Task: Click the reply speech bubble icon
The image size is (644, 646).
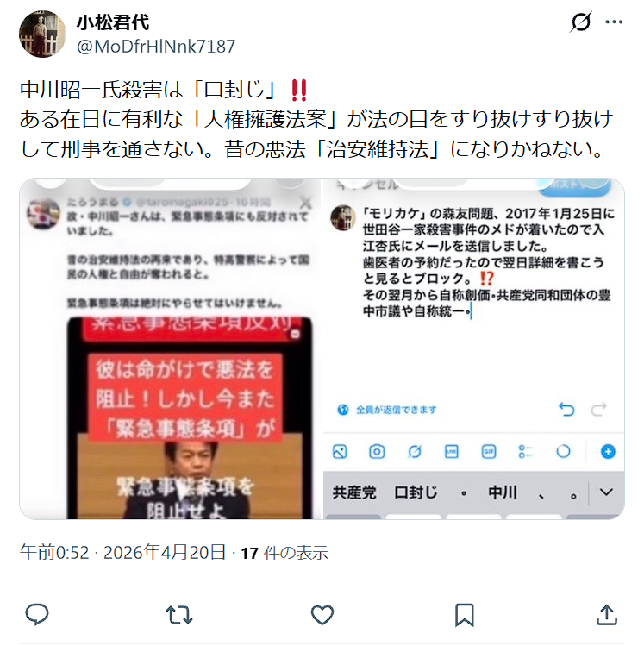Action: point(37,614)
